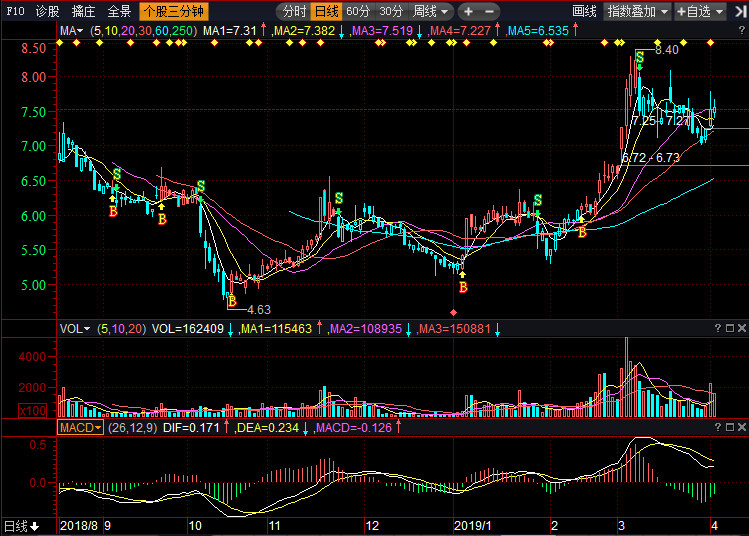Select the 30分 timeframe

tap(391, 12)
